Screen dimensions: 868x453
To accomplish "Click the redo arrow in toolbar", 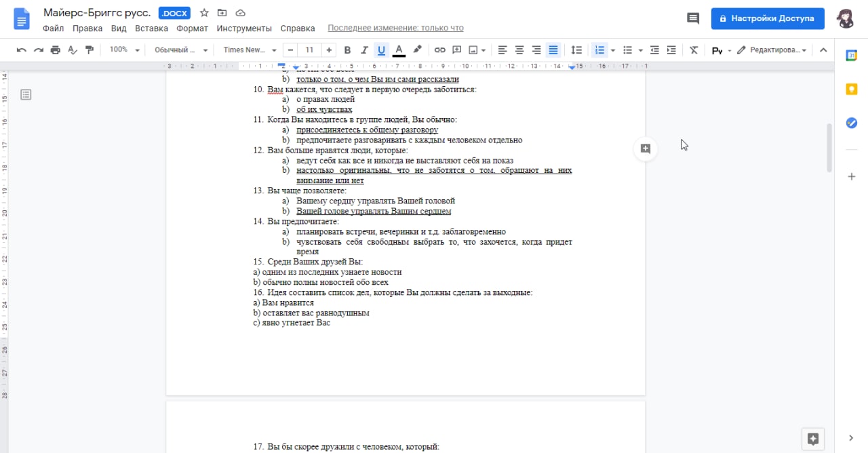I will 39,50.
